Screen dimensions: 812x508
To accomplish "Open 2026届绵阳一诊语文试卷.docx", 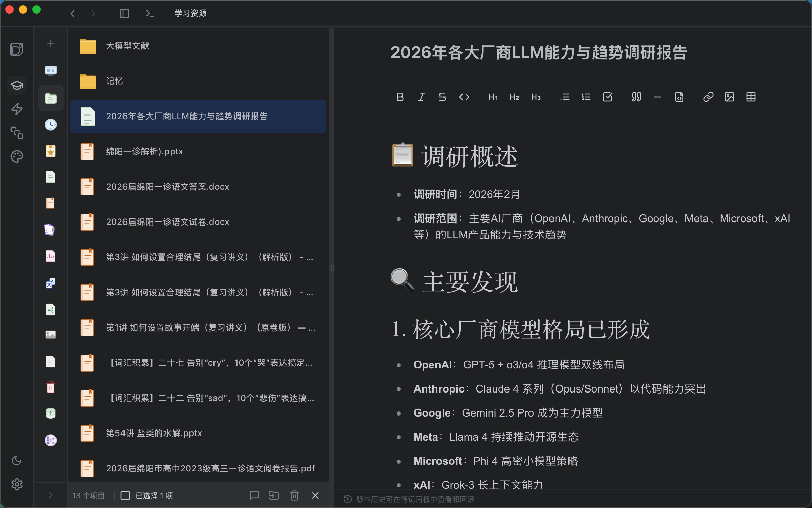I will point(198,222).
